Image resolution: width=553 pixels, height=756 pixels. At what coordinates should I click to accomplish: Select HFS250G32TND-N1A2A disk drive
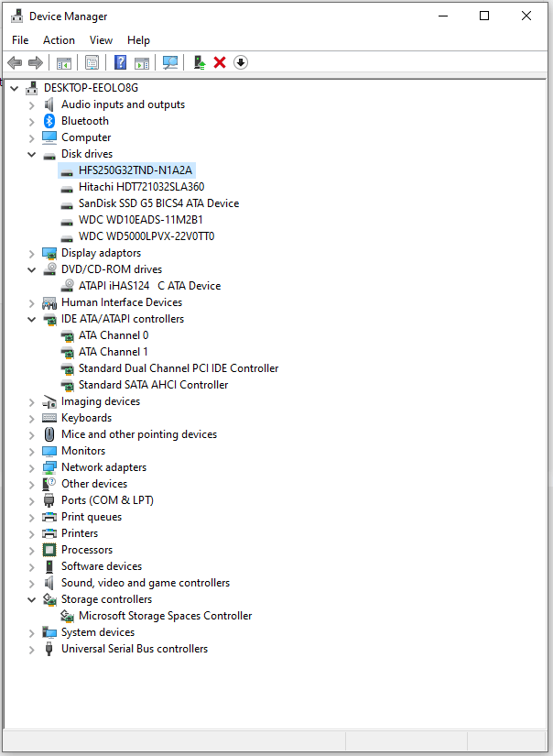point(136,170)
